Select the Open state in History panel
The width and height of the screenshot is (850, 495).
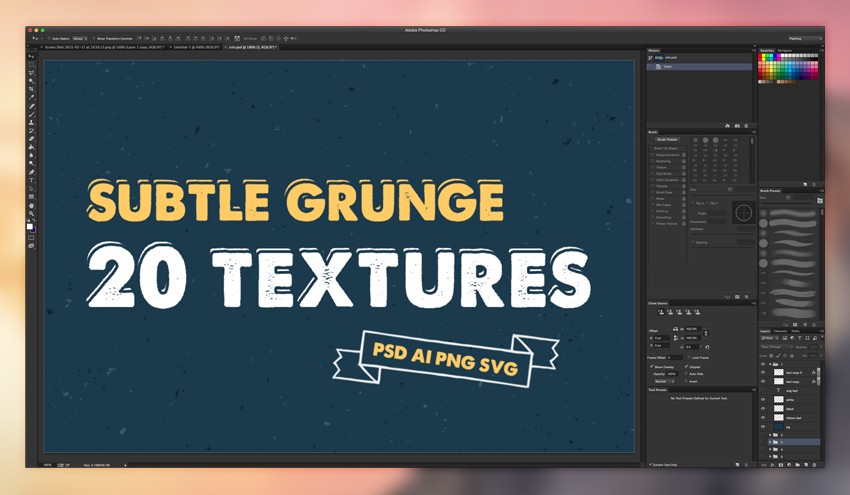click(x=699, y=66)
